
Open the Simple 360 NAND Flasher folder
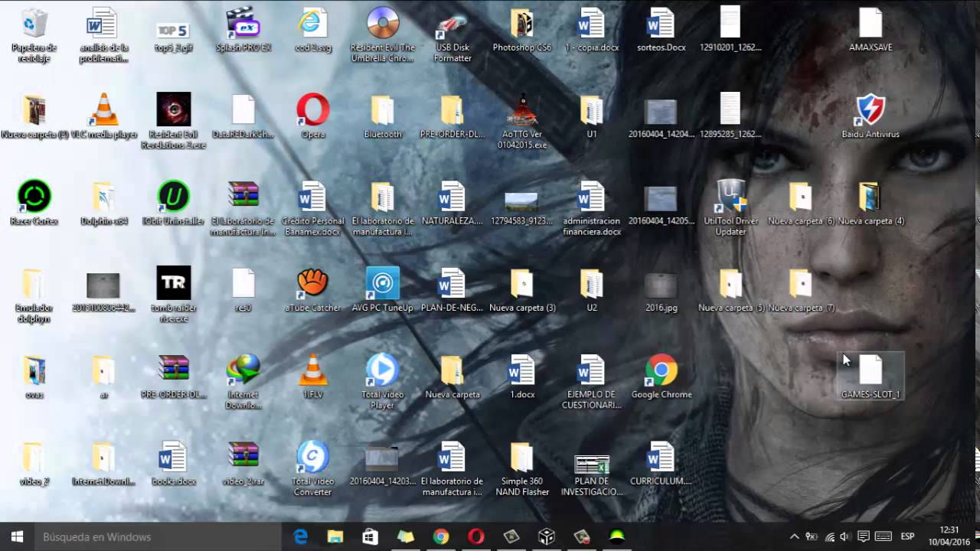(x=522, y=468)
